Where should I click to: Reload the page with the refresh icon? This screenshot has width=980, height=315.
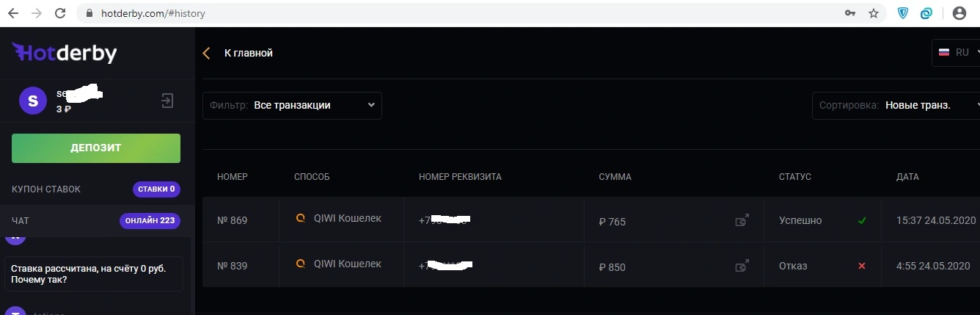(61, 13)
